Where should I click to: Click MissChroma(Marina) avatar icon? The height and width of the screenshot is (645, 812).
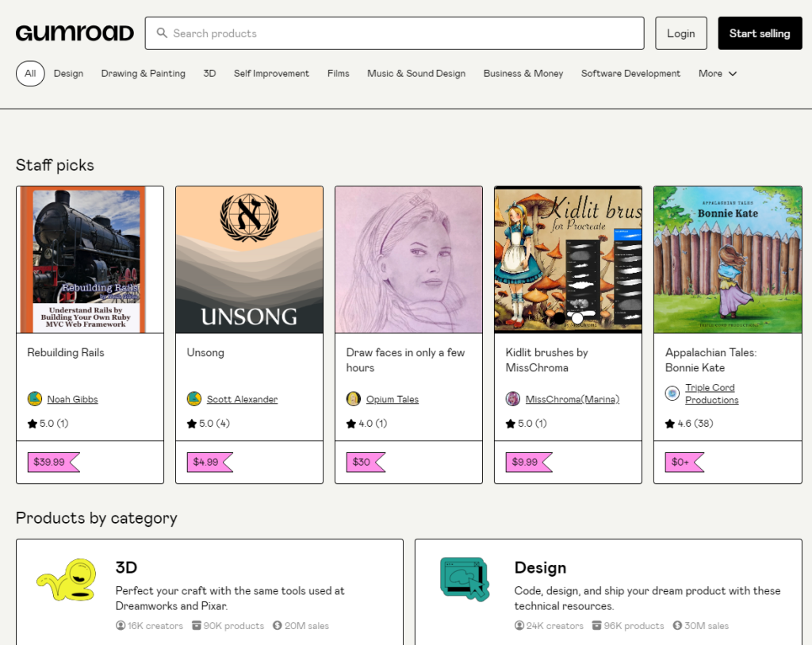513,399
